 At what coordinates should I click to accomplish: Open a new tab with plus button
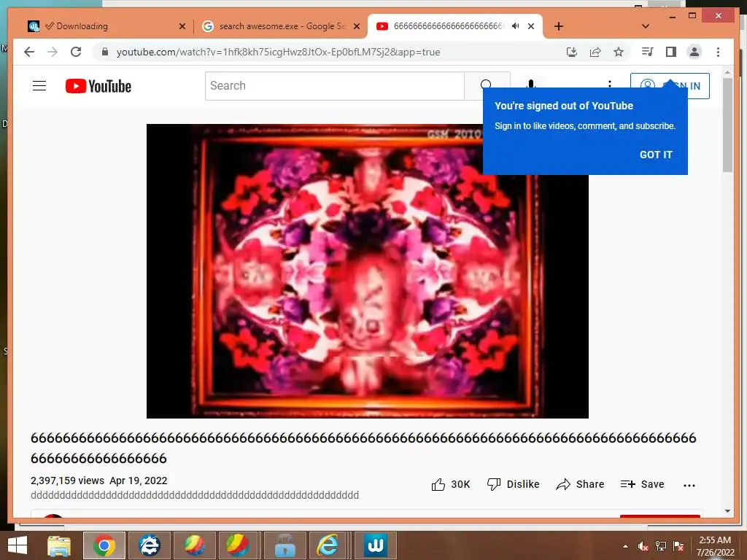559,26
